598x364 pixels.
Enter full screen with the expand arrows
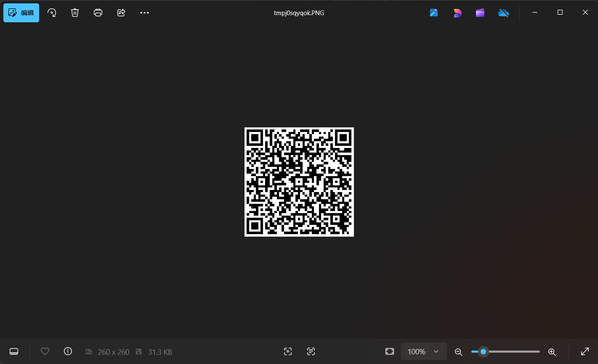(x=585, y=351)
